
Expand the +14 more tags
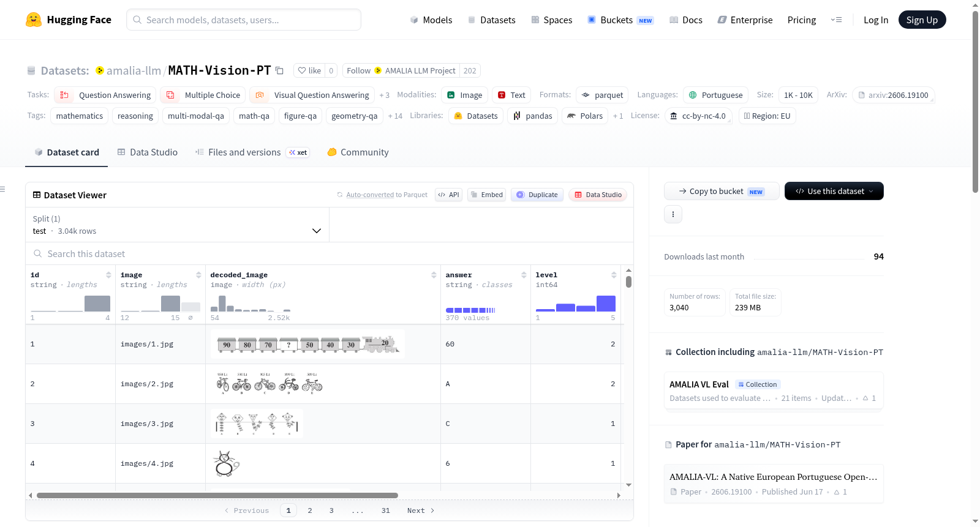click(395, 116)
